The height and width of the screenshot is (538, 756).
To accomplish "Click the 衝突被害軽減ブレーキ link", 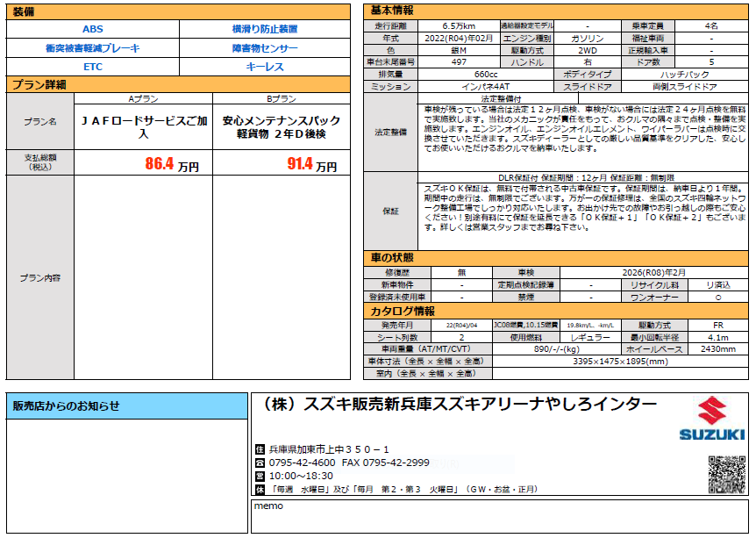I will [x=93, y=48].
